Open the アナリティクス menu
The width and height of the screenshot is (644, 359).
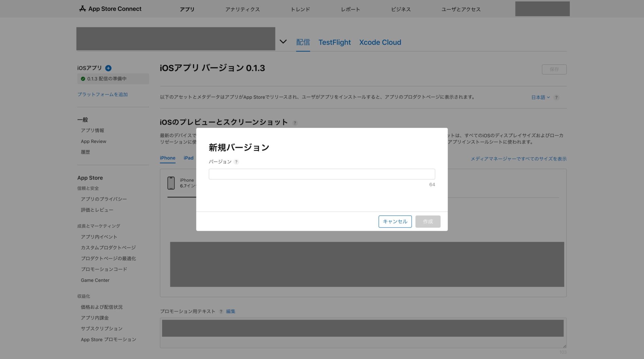coord(243,9)
